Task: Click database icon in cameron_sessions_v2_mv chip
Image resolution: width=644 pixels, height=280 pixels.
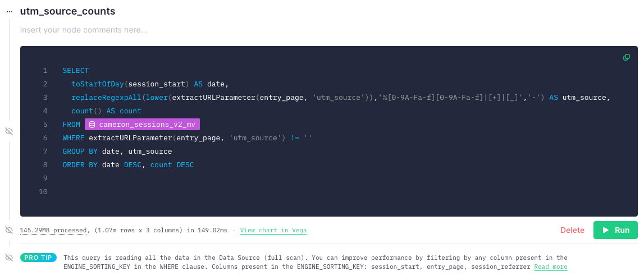Action: 92,125
